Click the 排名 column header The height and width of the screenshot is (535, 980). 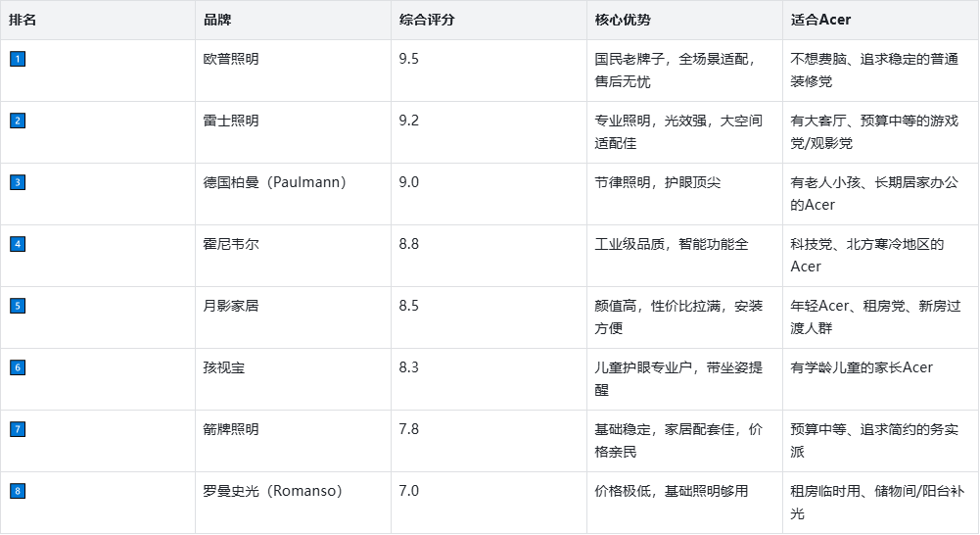23,20
